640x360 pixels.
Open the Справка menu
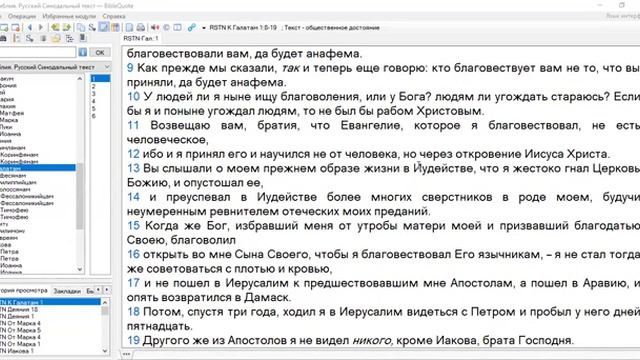click(x=114, y=16)
